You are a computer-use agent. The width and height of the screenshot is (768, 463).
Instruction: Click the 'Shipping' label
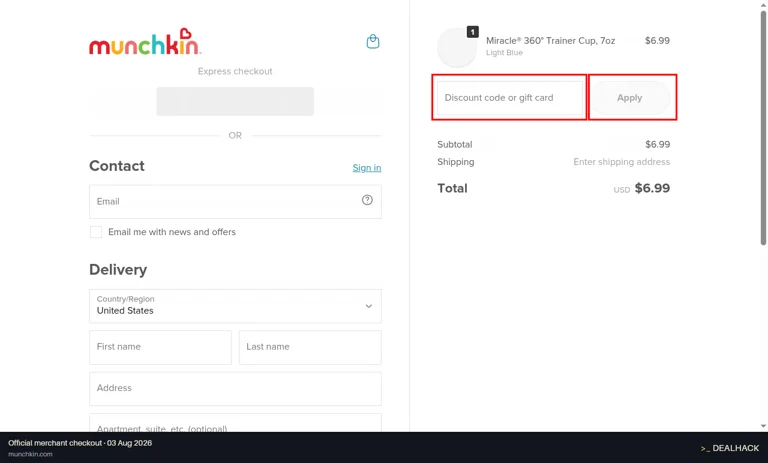pos(456,162)
